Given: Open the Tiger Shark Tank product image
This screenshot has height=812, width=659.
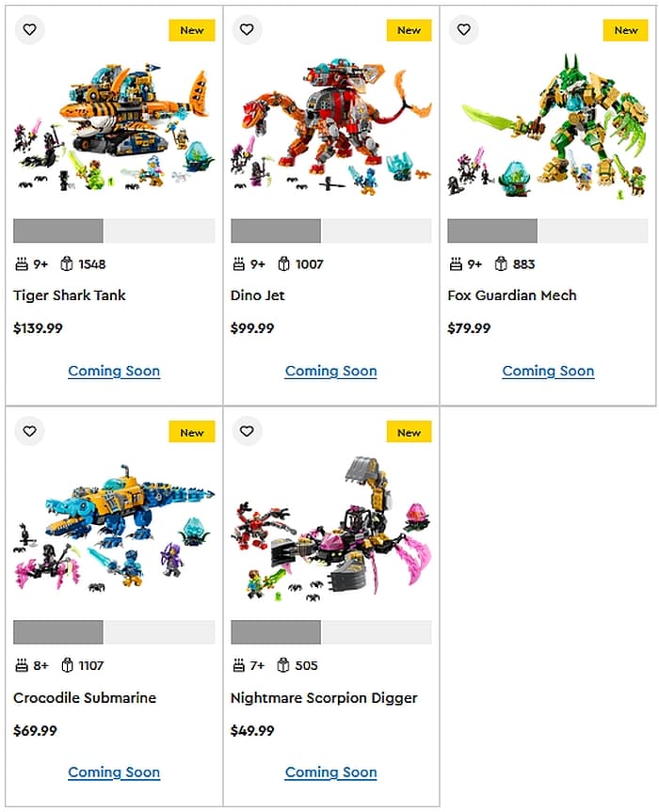Looking at the screenshot, I should (113, 127).
